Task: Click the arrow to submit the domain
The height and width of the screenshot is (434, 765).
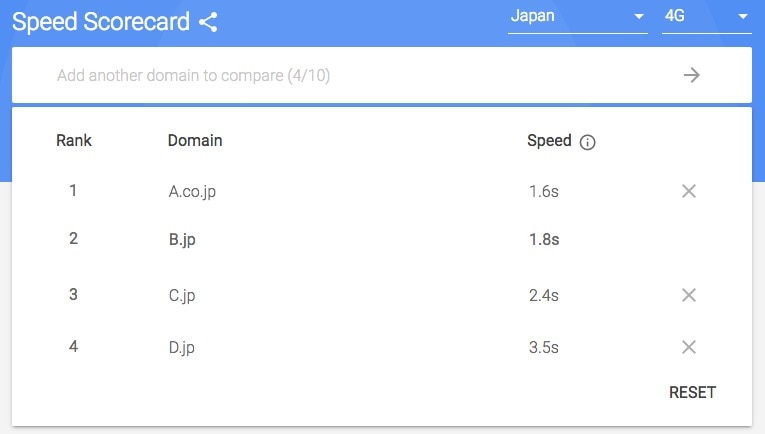Action: point(691,75)
